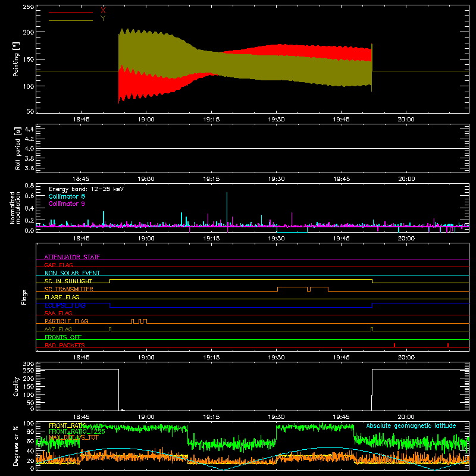Screen dimensions: 476x476
Task: Select the GAP_FLAG label
Action: pyautogui.click(x=58, y=265)
